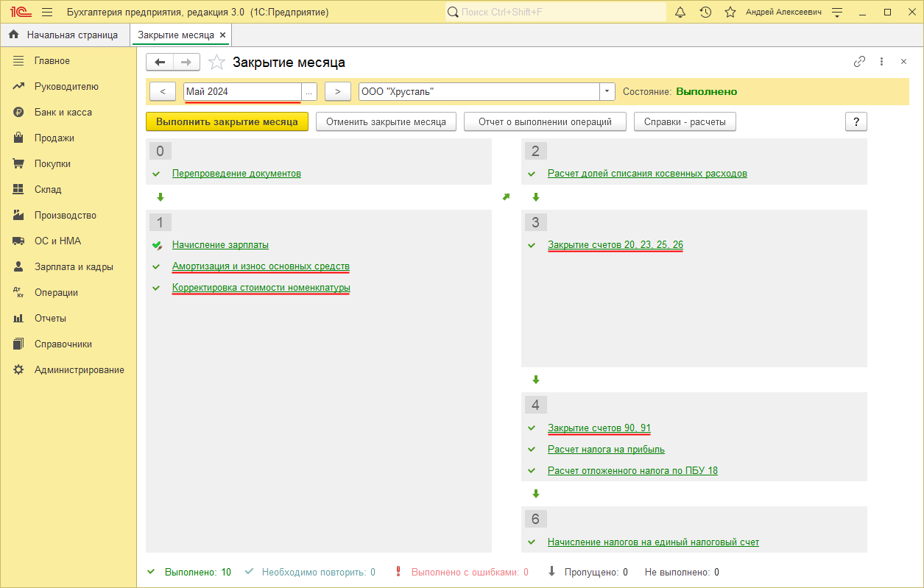Open the three-dot more actions menu
This screenshot has height=588, width=924.
click(881, 62)
